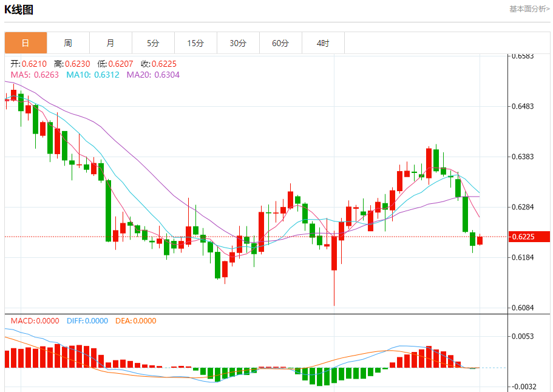The width and height of the screenshot is (553, 392).
Task: Click the MA20: 0.6304 indicator label
Action: click(153, 75)
